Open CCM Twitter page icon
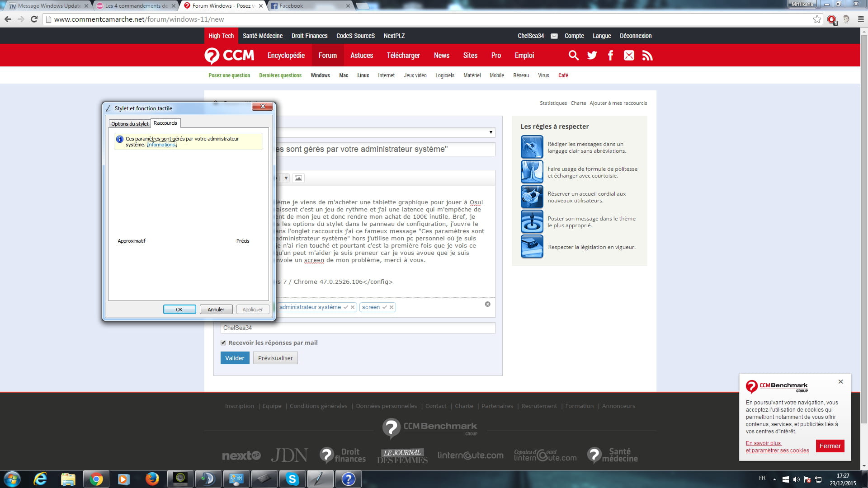Image resolution: width=868 pixels, height=488 pixels. point(592,56)
